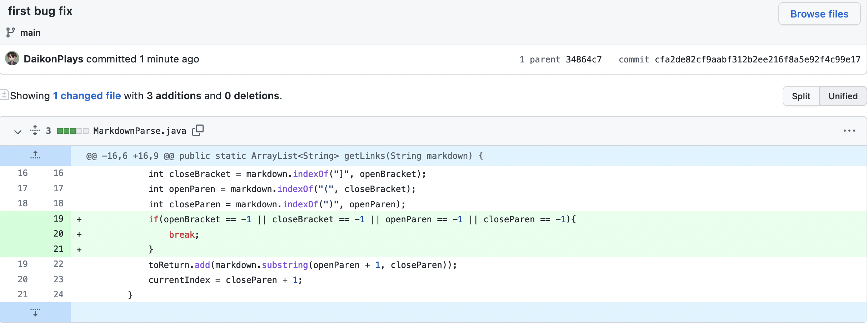Screen dimensions: 868x329
Task: Click the 'break;' added code line
Action: pos(184,235)
